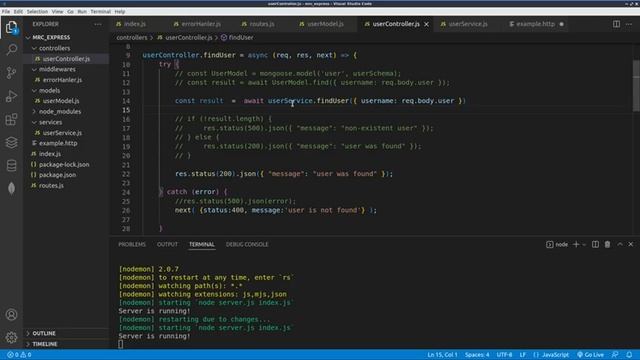Open the Selection menu
The image size is (640, 360).
coord(37,11)
